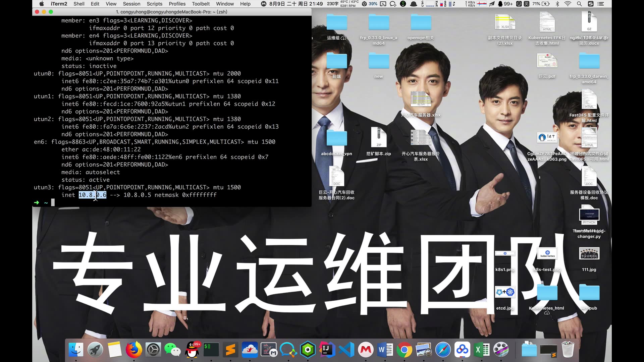Viewport: 644px width, 362px height.
Task: Launch IntelliJ IDEA from the Dock
Action: coord(326,350)
